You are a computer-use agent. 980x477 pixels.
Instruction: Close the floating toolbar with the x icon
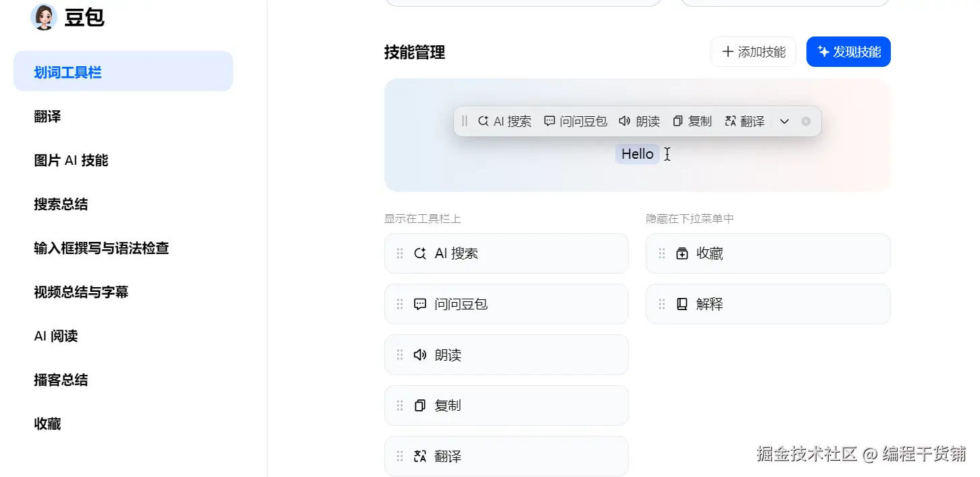click(x=806, y=122)
